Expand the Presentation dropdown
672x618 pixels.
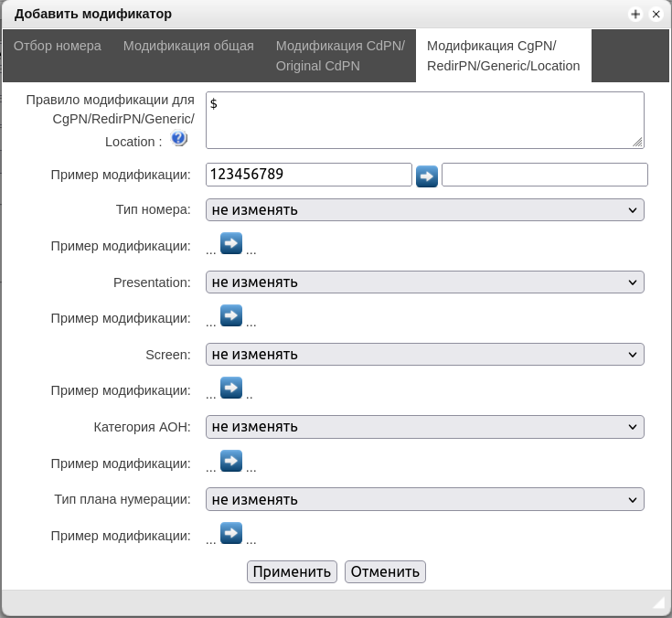pyautogui.click(x=424, y=282)
